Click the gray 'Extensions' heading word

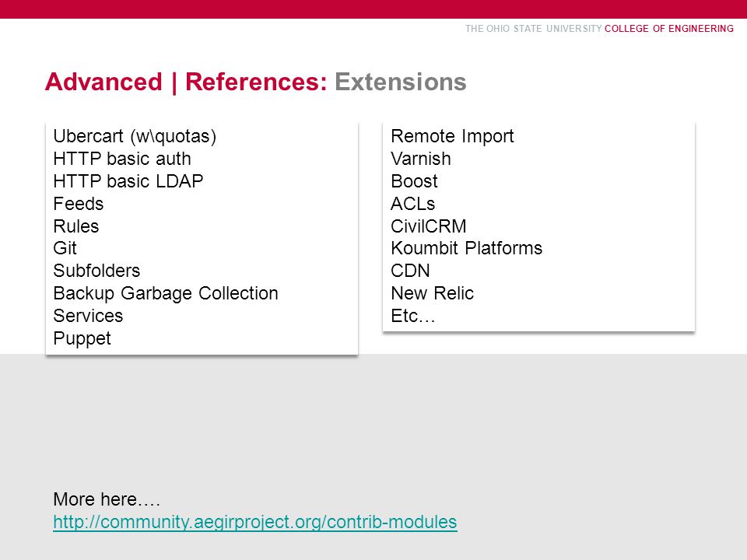(x=401, y=82)
